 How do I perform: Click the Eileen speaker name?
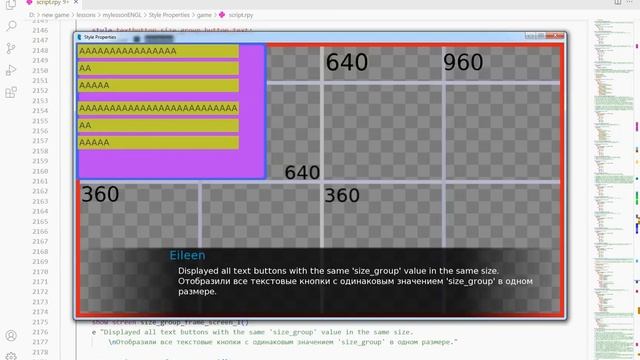coord(187,256)
